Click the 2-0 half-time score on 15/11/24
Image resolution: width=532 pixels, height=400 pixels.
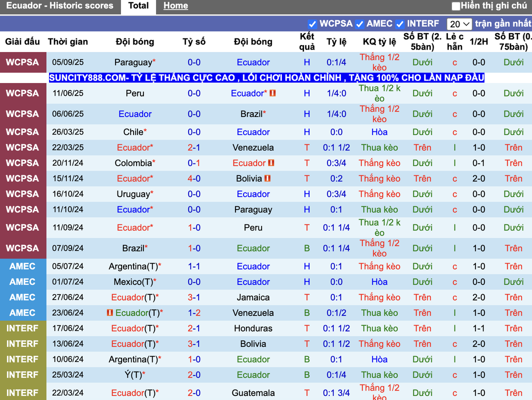(478, 178)
